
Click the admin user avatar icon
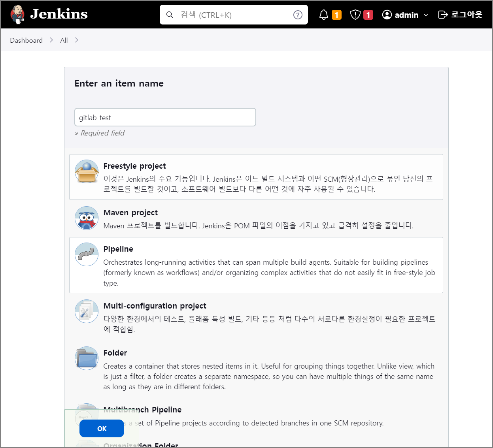[x=387, y=15]
